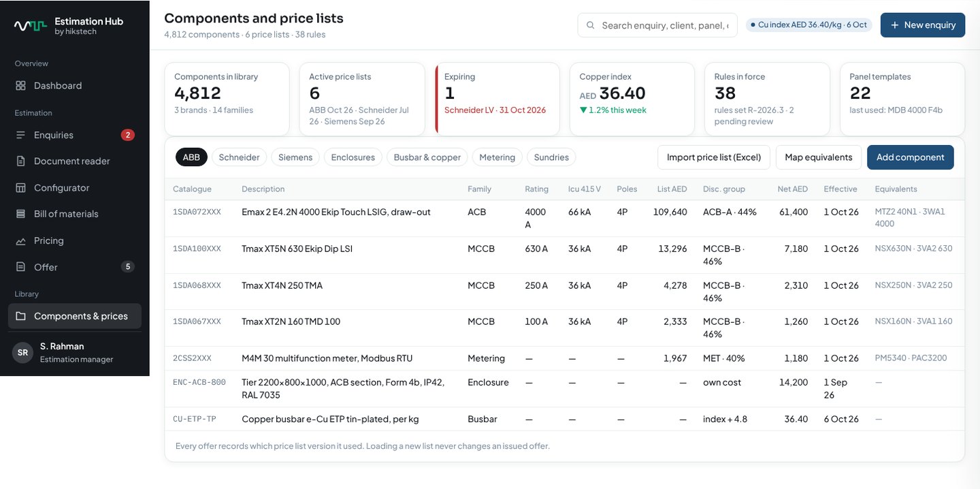
Task: Click the 5 badge on Offer
Action: [127, 267]
